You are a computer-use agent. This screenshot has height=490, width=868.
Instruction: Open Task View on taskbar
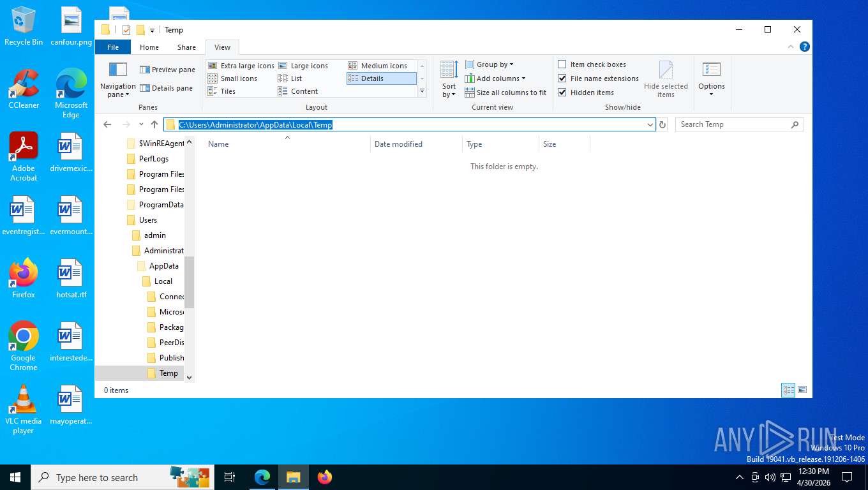[230, 477]
